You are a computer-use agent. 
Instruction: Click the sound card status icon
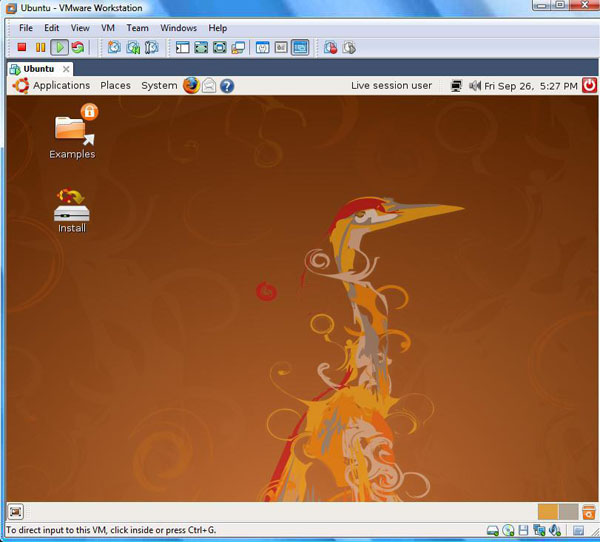click(x=555, y=531)
